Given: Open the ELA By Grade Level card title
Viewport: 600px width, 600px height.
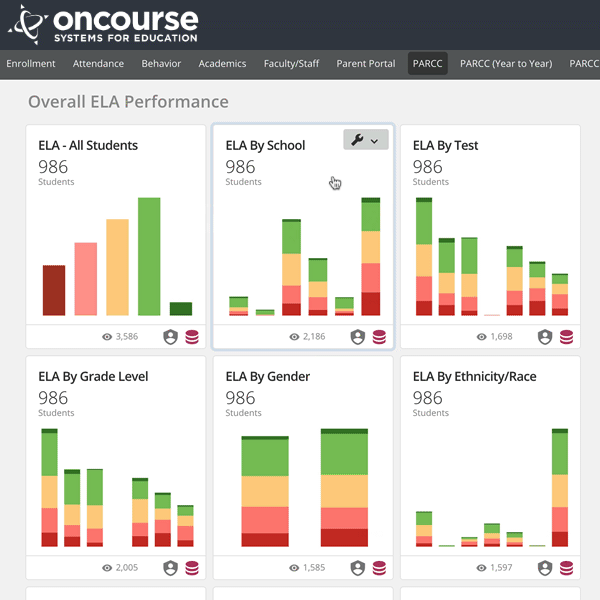Looking at the screenshot, I should pyautogui.click(x=93, y=377).
